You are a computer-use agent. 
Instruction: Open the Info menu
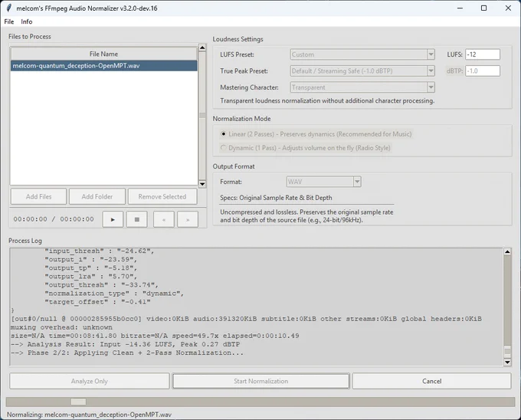[27, 21]
